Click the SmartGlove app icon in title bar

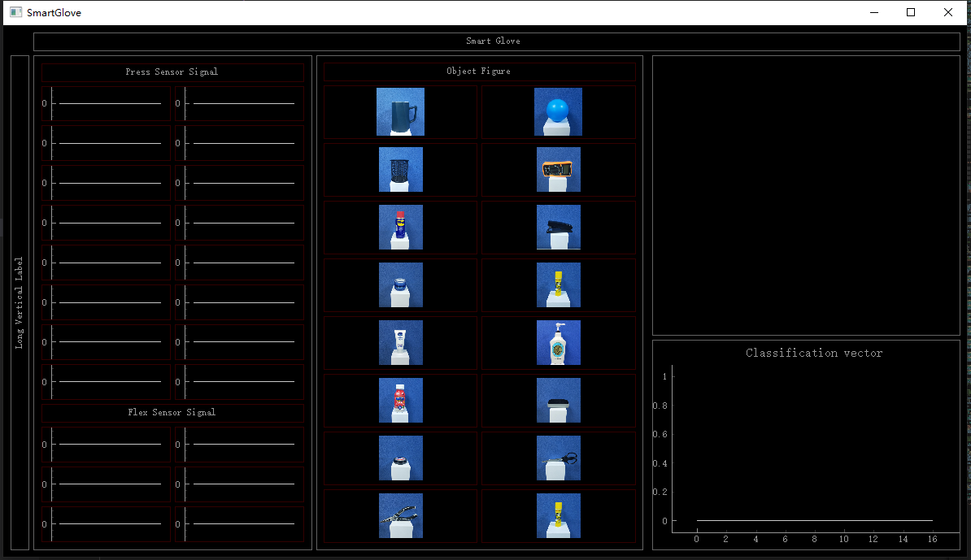click(x=15, y=12)
